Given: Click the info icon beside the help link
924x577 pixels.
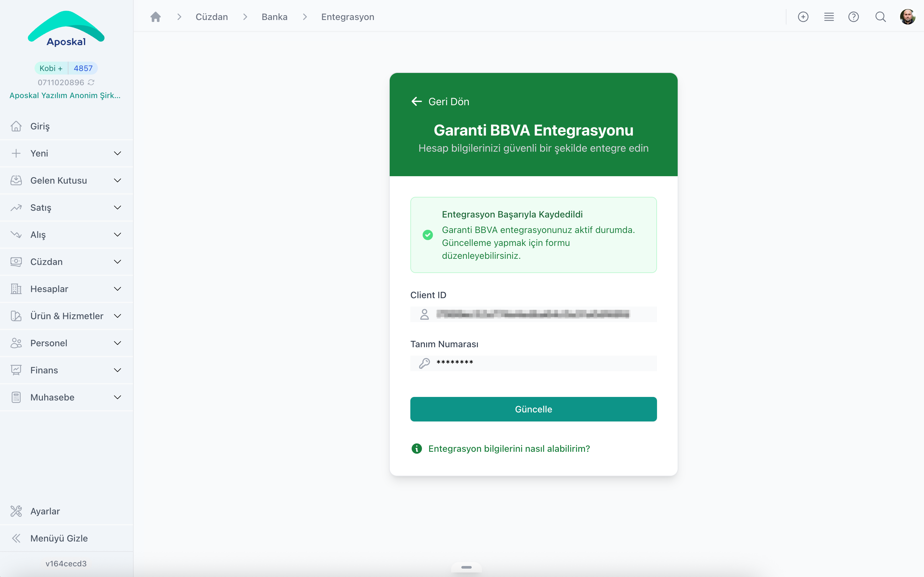Looking at the screenshot, I should 416,448.
